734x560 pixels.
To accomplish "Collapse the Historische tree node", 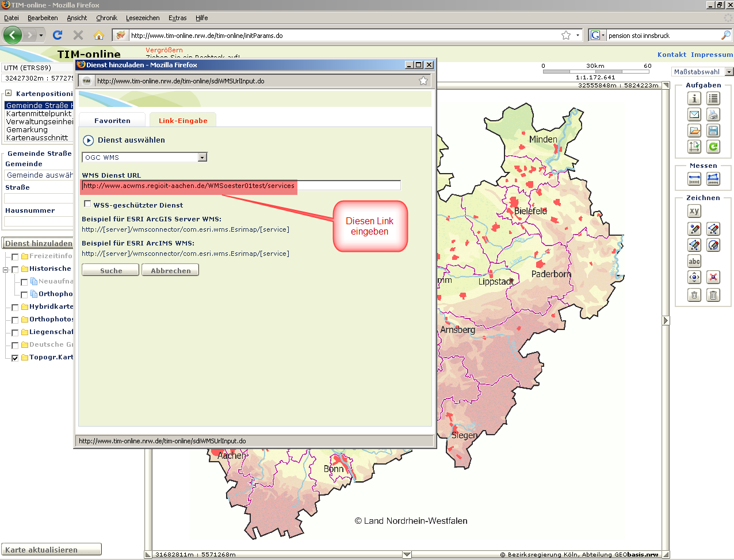I will click(6, 269).
